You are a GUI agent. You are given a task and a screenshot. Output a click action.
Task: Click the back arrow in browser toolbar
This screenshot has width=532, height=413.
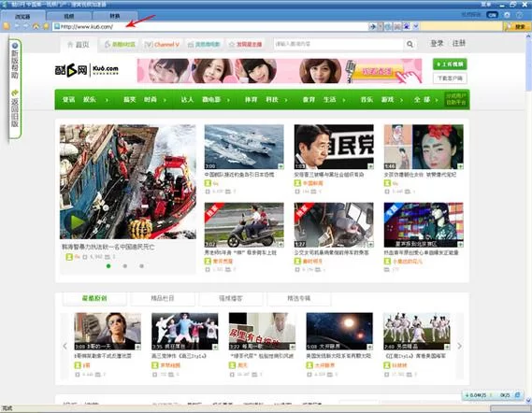tap(17, 26)
